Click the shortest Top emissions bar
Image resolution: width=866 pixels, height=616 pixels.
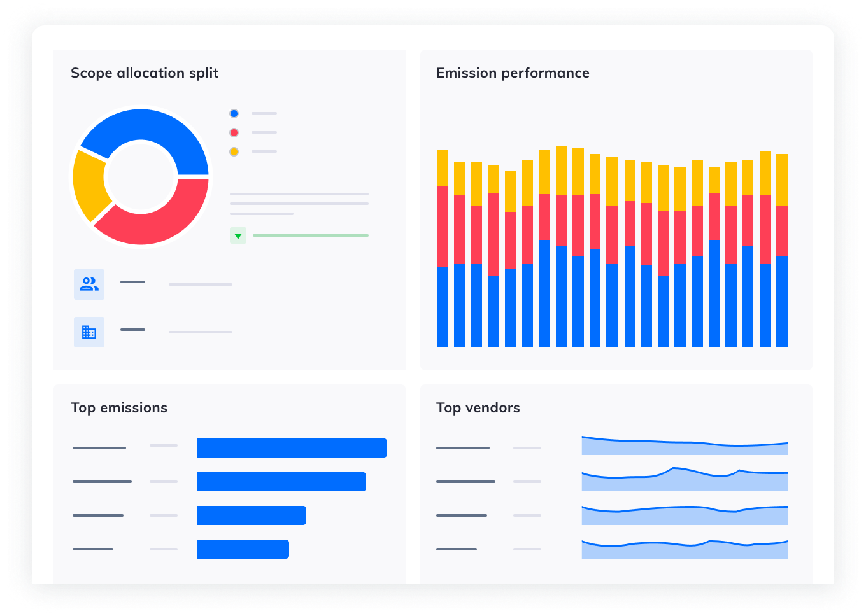[x=243, y=549]
